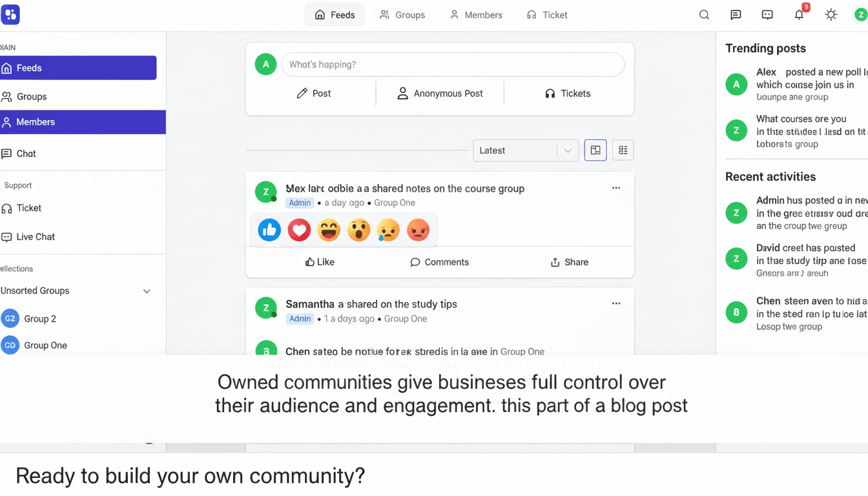The image size is (868, 496).
Task: Open Alex's trending poll post
Action: tap(812, 84)
